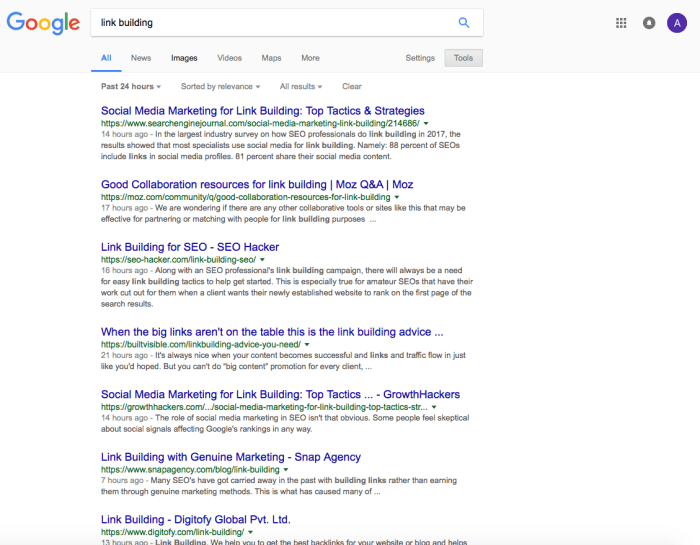Switch to the Videos tab

pos(229,58)
